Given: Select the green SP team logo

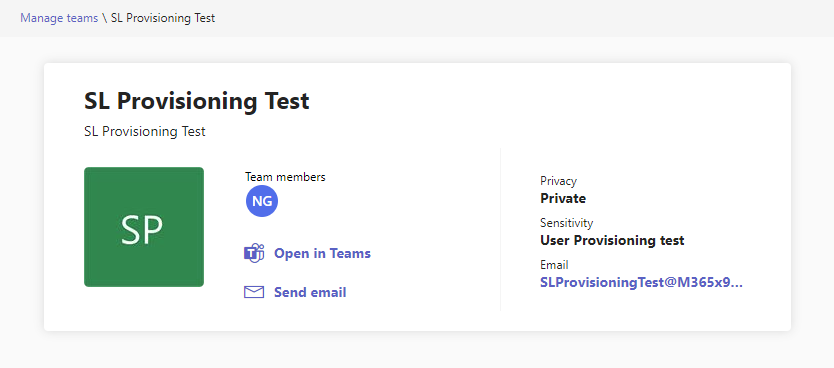Looking at the screenshot, I should pos(144,227).
